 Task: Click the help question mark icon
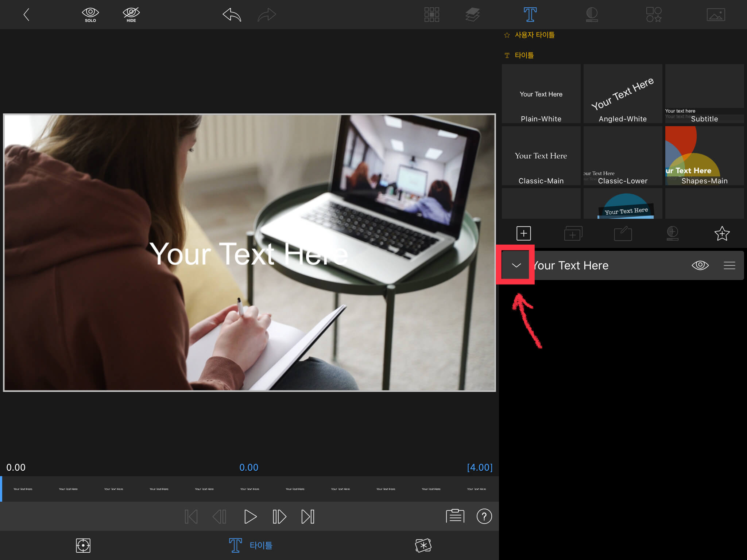point(484,516)
